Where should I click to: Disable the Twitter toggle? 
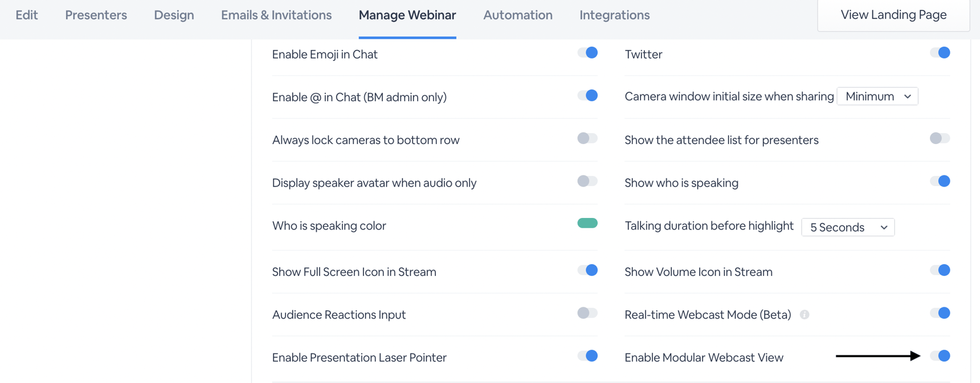pyautogui.click(x=941, y=52)
